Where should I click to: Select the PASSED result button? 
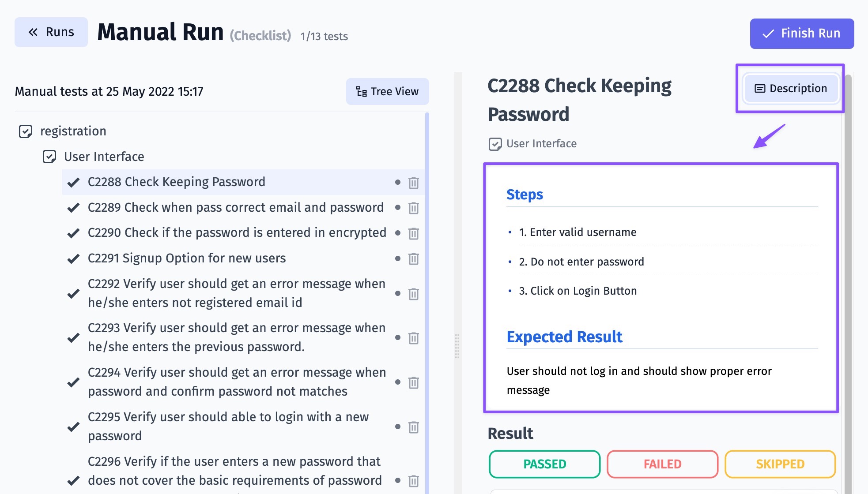pos(544,464)
